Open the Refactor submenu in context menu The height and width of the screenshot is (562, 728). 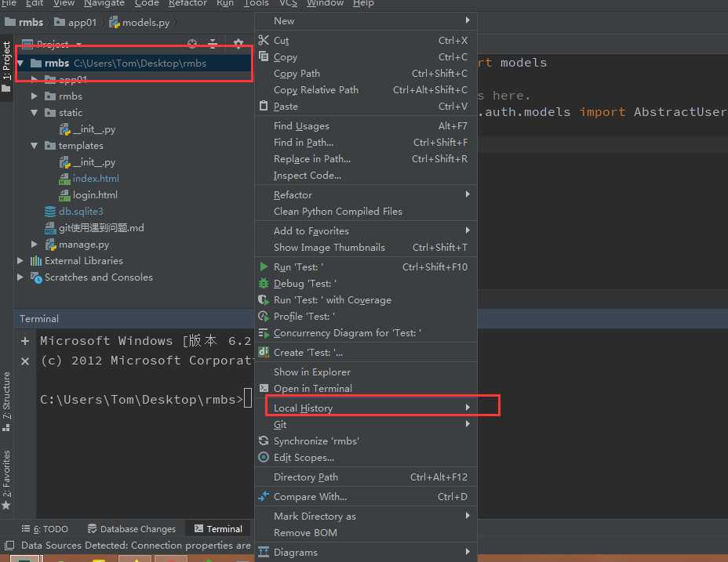pyautogui.click(x=366, y=194)
